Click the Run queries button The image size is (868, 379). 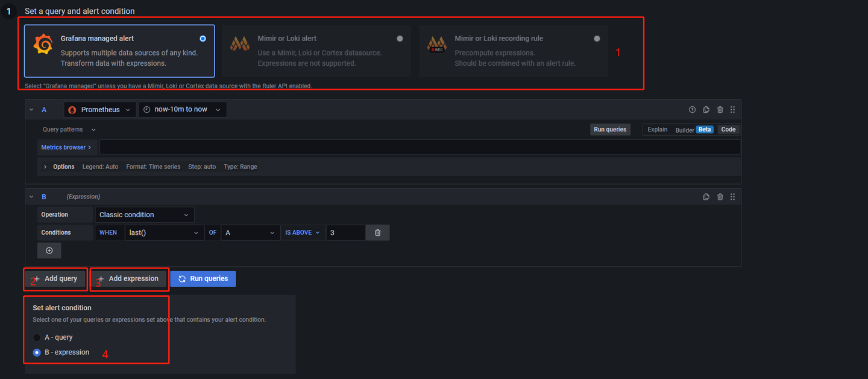203,279
